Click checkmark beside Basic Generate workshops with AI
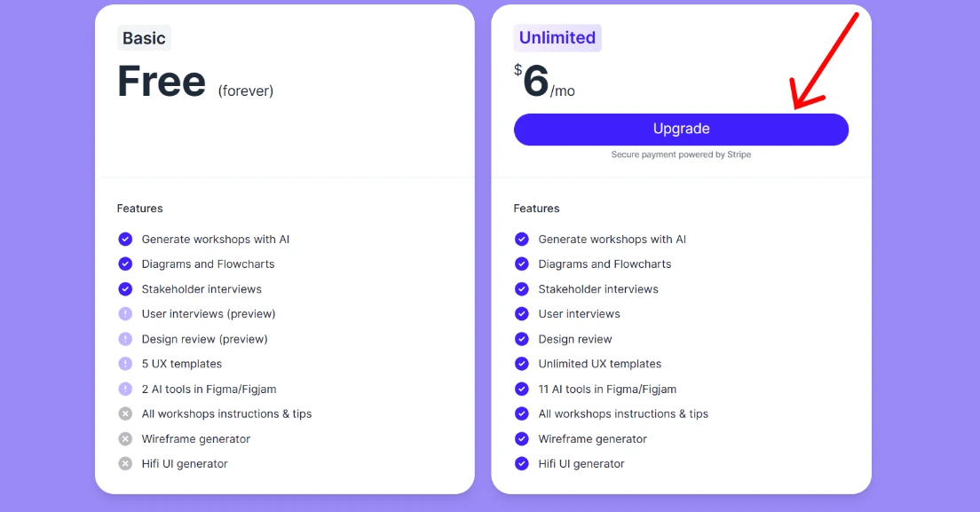Screen dimensions: 980x512 tap(126, 240)
